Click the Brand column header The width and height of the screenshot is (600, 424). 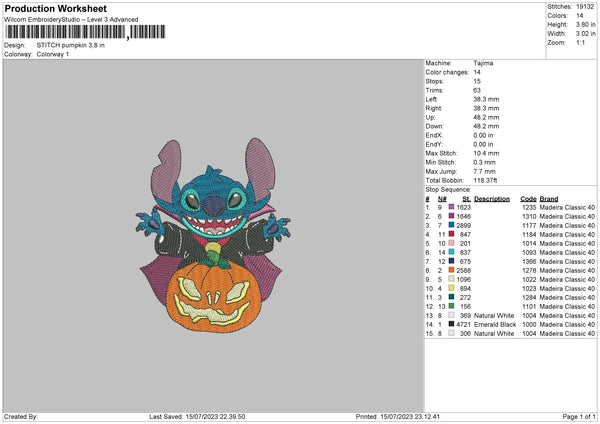[x=549, y=198]
